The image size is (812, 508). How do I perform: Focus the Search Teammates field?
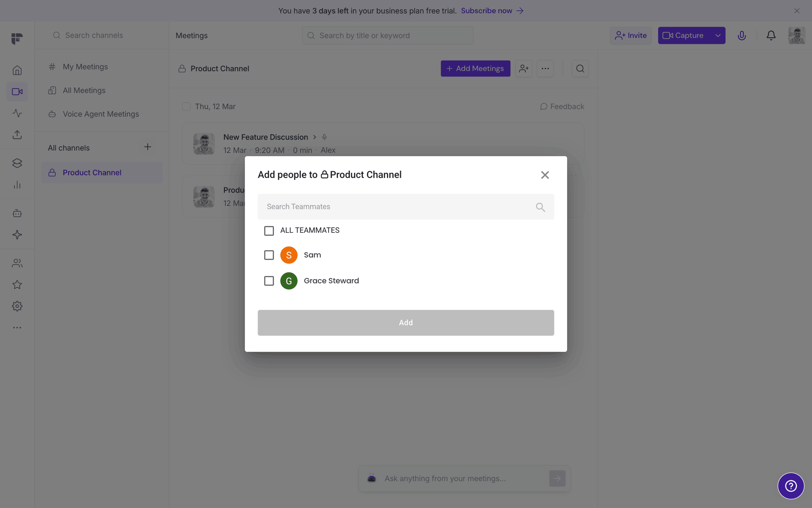[406, 207]
